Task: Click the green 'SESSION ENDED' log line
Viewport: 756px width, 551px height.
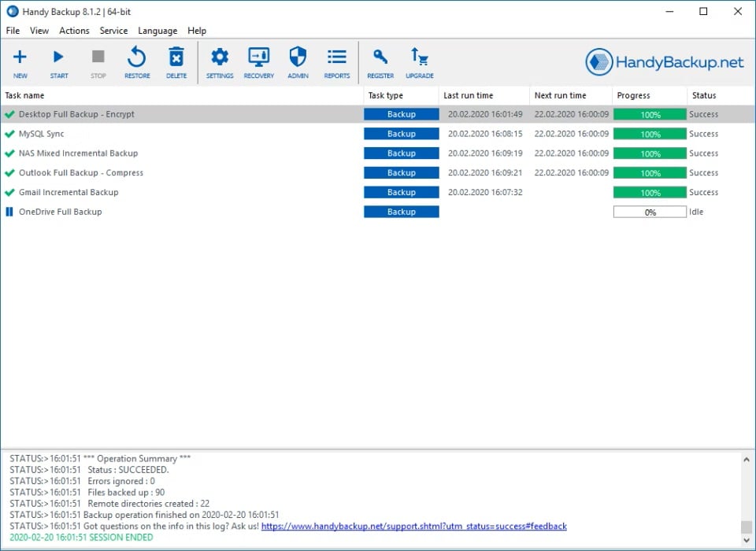Action: (x=81, y=537)
